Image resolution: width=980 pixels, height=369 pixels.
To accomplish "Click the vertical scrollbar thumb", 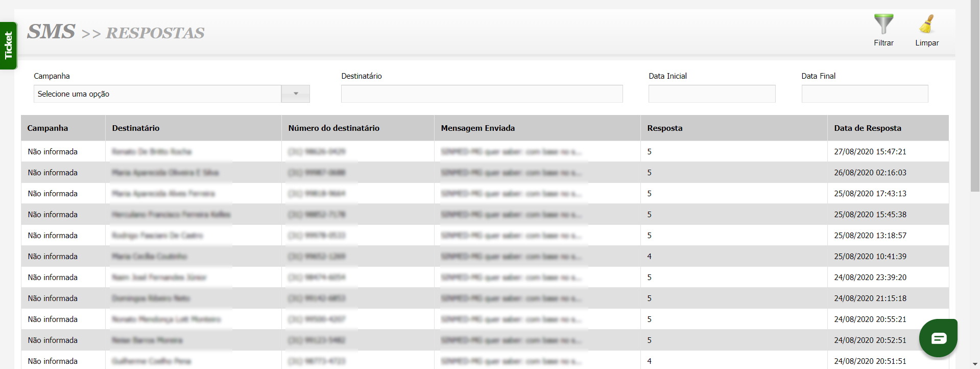I will click(x=975, y=97).
